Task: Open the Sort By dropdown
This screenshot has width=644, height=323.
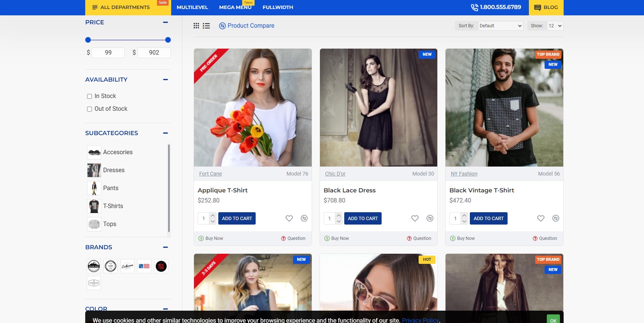Action: 500,26
